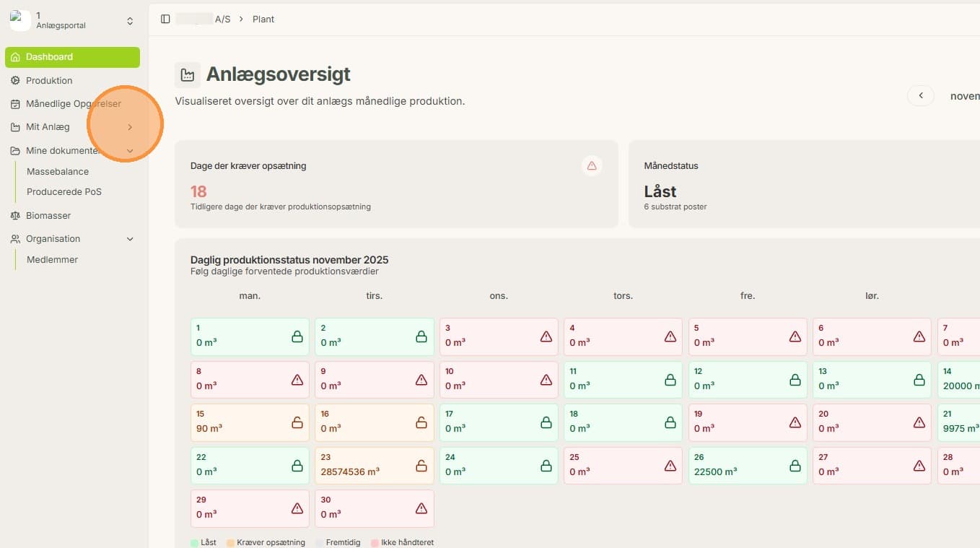
Task: Click the factory icon beside Anlægsoversigt
Action: point(188,74)
